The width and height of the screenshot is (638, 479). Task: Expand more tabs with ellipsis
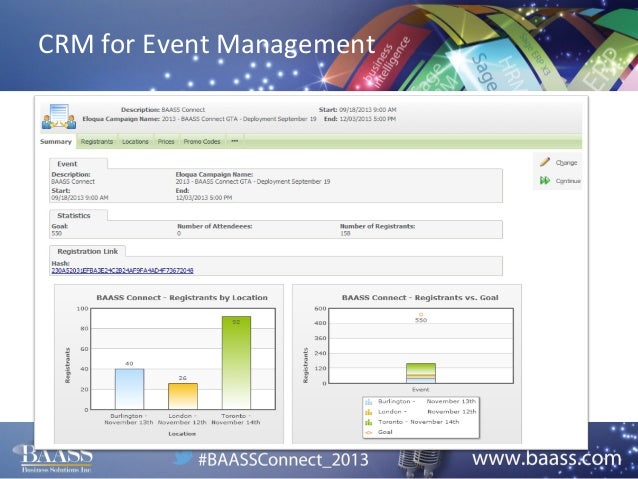(x=235, y=141)
